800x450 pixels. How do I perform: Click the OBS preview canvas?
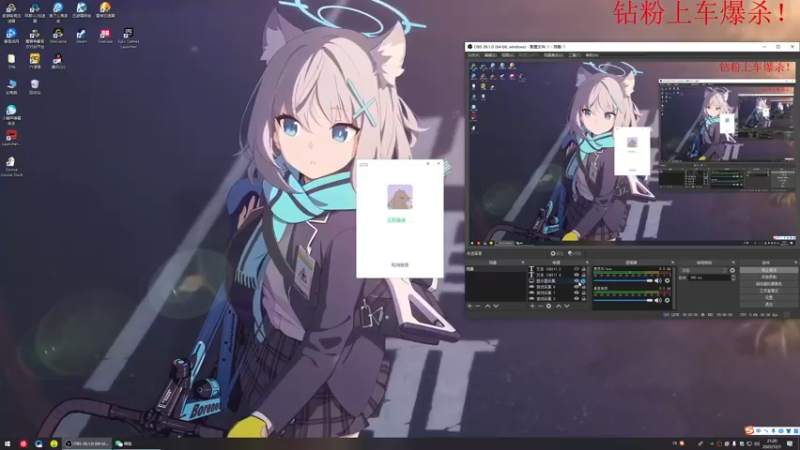(632, 153)
